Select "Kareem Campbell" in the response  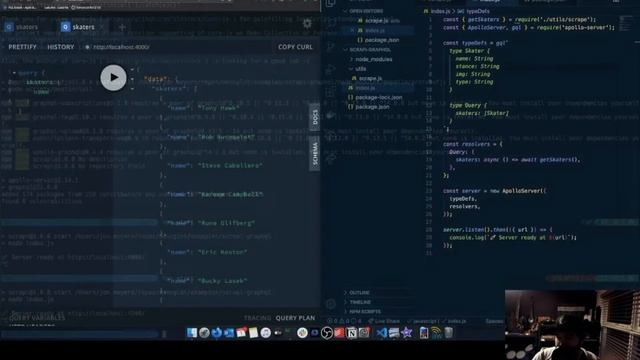tap(231, 194)
